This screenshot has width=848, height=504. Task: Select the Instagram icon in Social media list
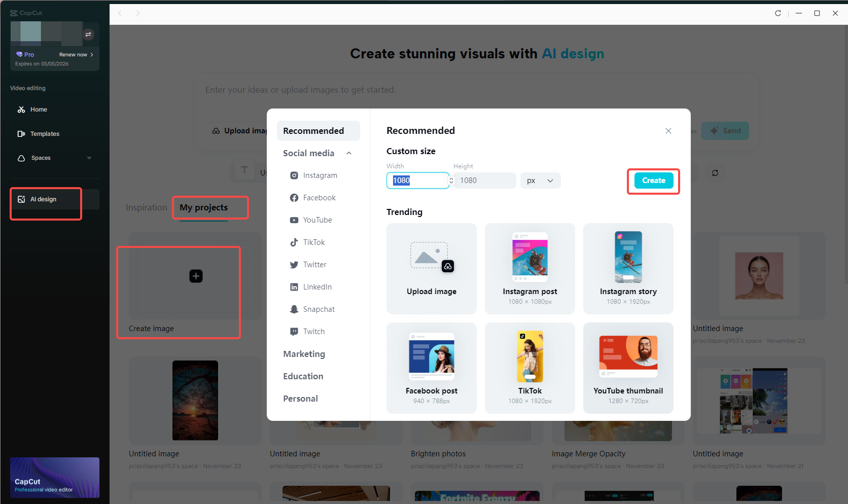(x=294, y=175)
